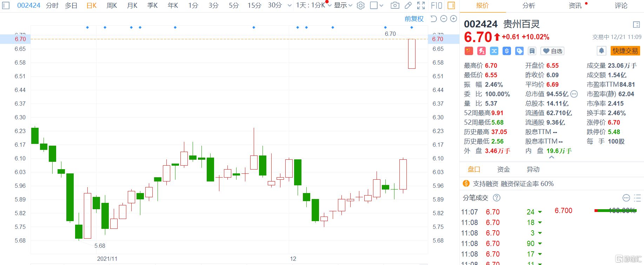Image resolution: width=644 pixels, height=265 pixels.
Task: Open the 分析 analysis tab
Action: (529, 6)
